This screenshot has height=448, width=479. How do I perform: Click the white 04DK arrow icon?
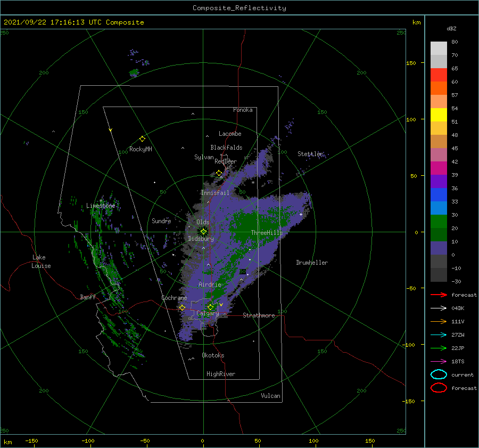(x=439, y=308)
